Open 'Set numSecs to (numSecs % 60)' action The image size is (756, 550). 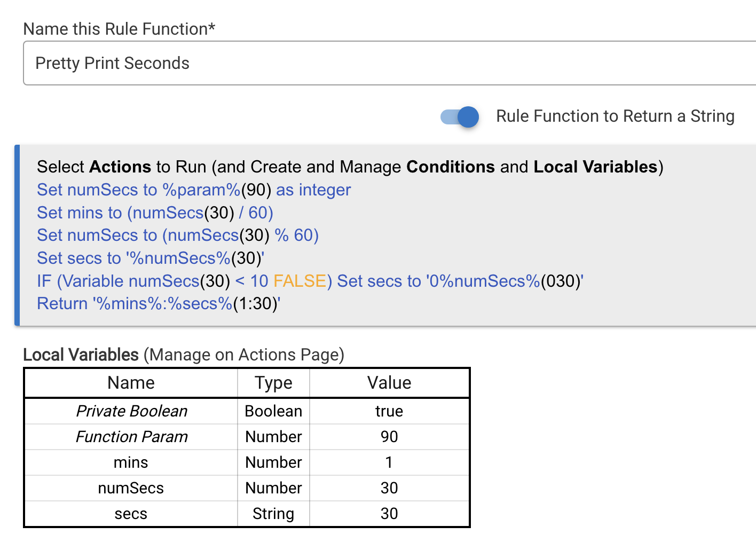click(x=178, y=235)
